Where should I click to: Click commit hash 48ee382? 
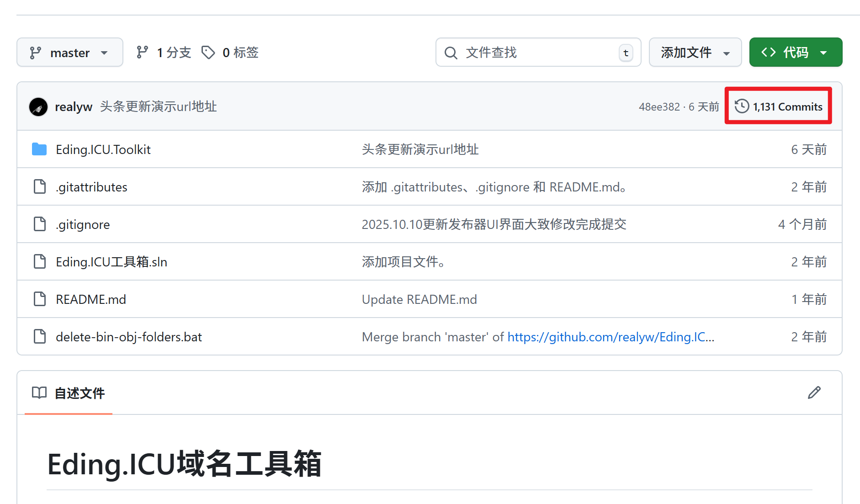click(659, 107)
